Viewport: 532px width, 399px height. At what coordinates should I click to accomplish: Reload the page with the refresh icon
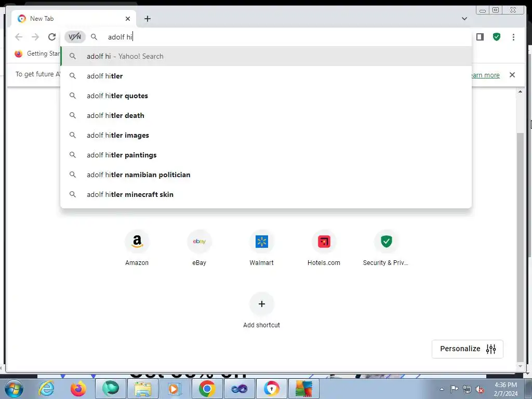pos(52,37)
